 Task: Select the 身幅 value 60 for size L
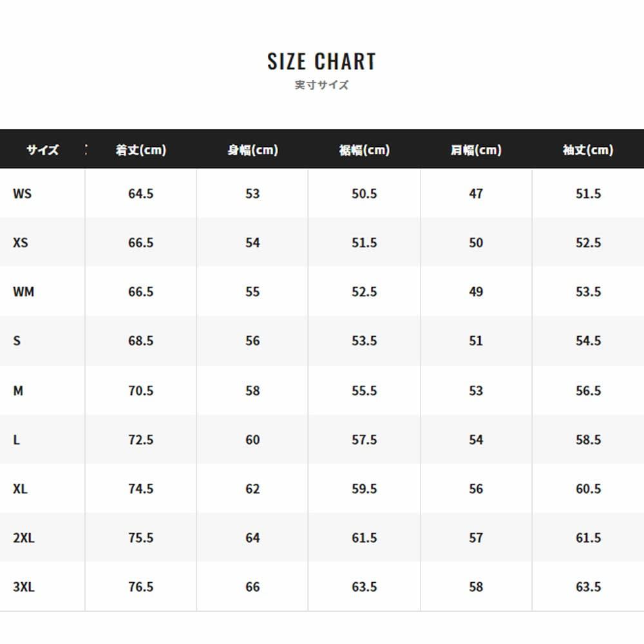click(x=252, y=440)
